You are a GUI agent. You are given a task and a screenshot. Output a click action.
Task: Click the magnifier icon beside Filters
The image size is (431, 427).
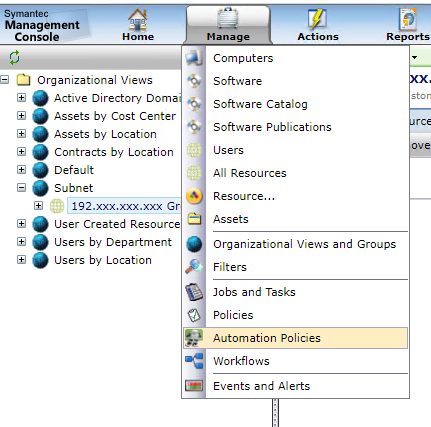tap(194, 267)
